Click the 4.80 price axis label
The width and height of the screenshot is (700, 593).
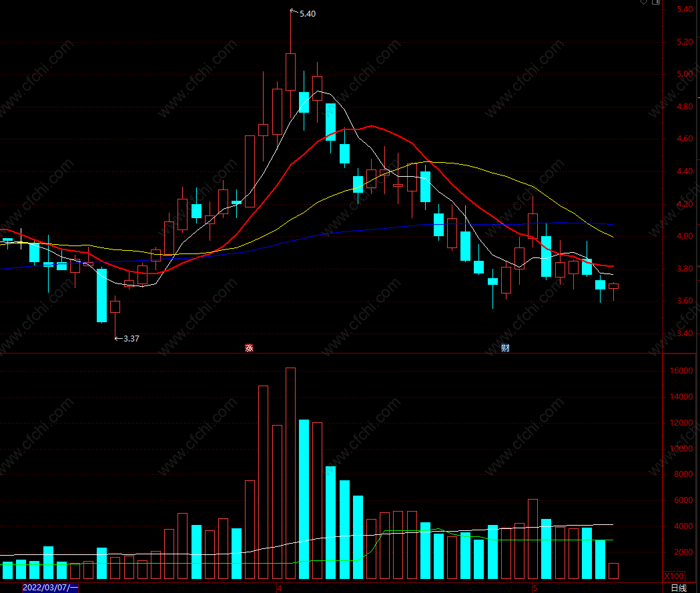click(685, 107)
